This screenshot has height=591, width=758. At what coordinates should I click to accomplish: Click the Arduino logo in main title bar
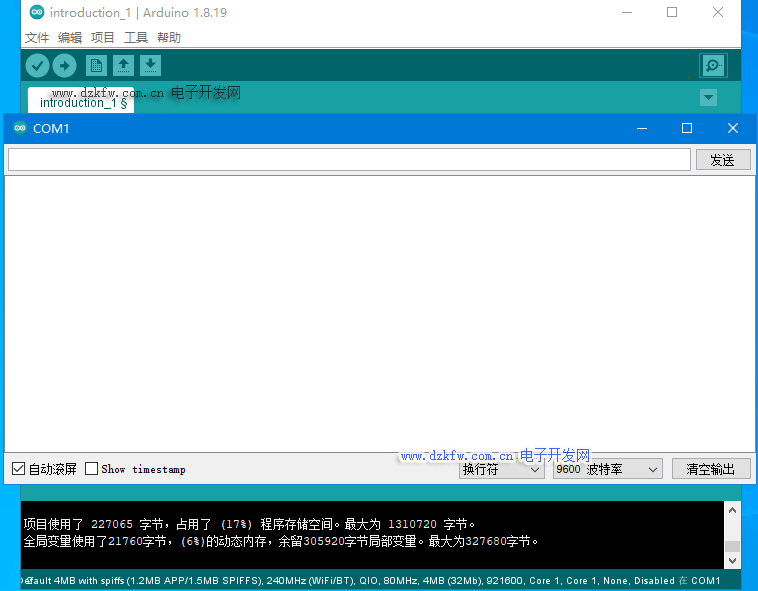(37, 13)
